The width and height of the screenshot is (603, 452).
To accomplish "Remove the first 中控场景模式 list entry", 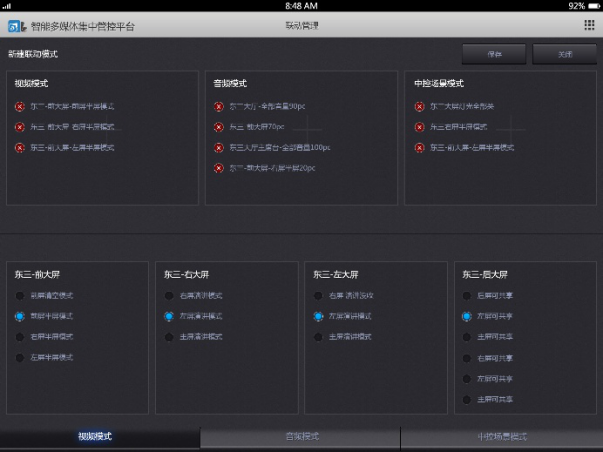I will pyautogui.click(x=420, y=106).
